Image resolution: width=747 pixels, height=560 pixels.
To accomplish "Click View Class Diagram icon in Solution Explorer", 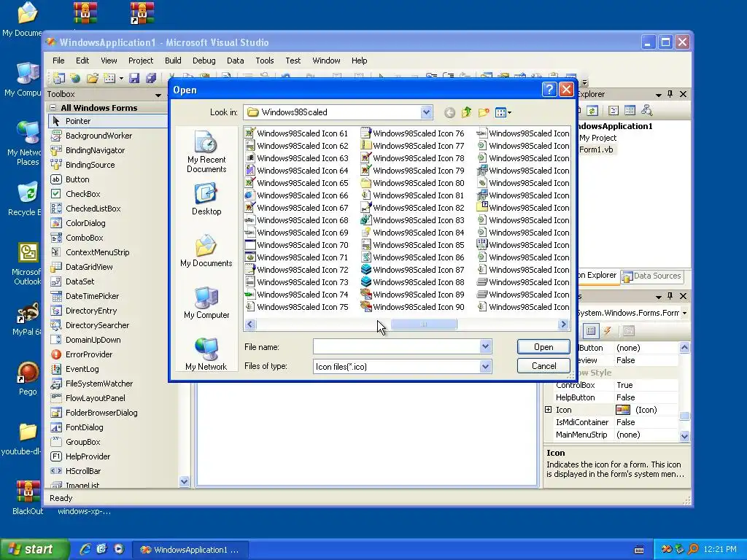I will (647, 111).
